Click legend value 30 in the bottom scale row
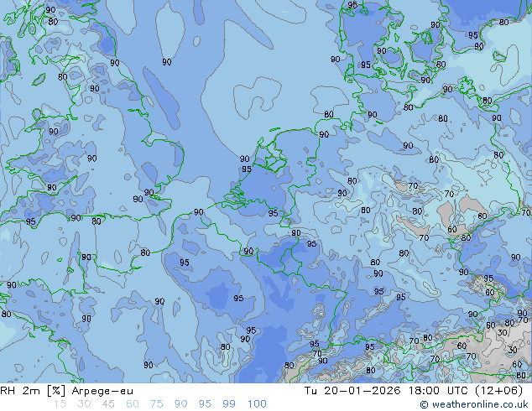This screenshot has height=411, width=532. (84, 404)
